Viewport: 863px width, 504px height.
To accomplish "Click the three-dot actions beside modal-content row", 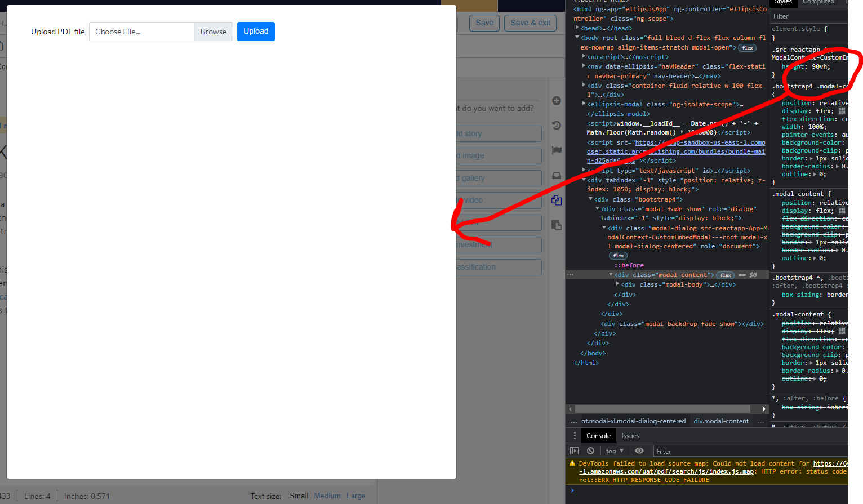I will 570,275.
